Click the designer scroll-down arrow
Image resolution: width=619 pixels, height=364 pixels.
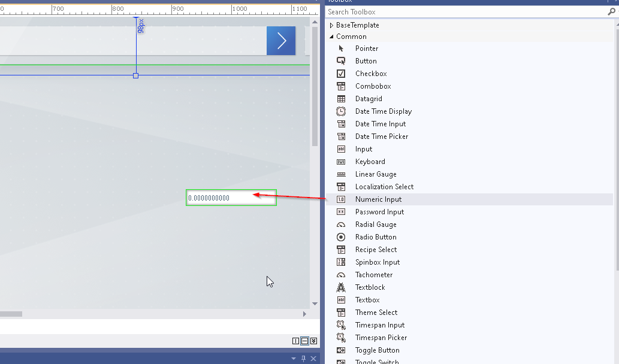[315, 304]
